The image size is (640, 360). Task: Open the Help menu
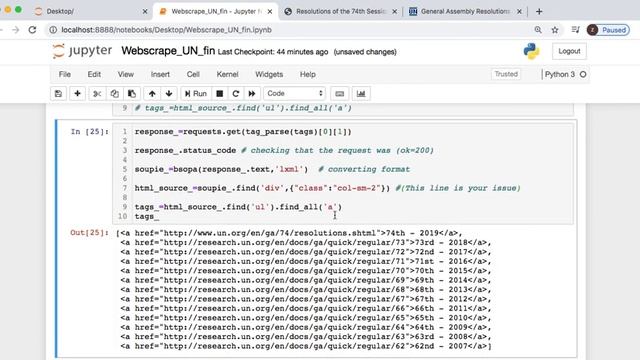click(308, 74)
